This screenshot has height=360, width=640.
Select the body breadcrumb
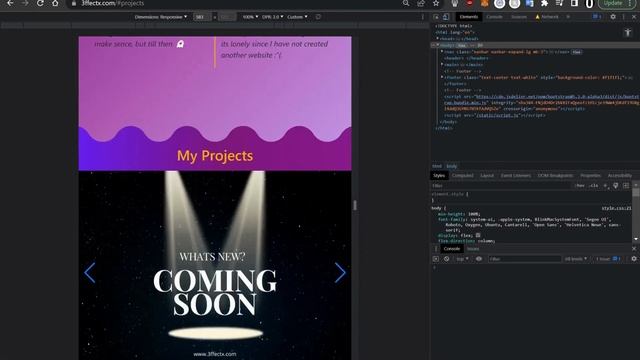pos(451,166)
